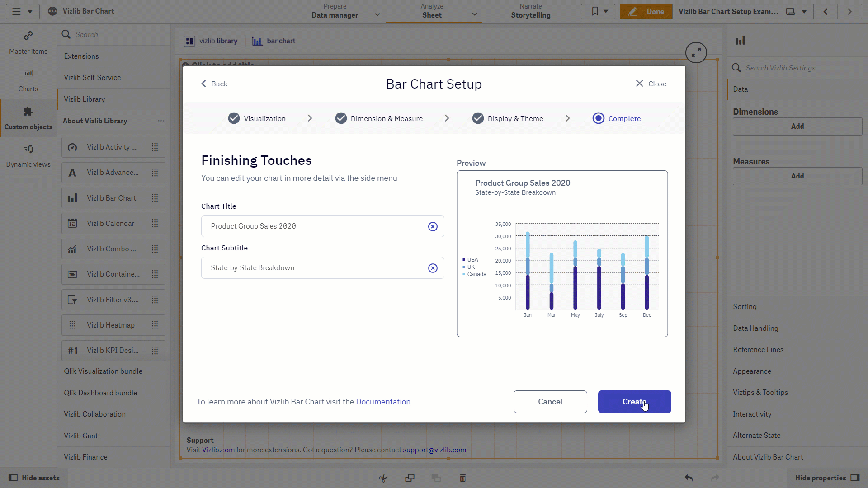Click the redo arrow
This screenshot has height=488, width=868.
(715, 478)
